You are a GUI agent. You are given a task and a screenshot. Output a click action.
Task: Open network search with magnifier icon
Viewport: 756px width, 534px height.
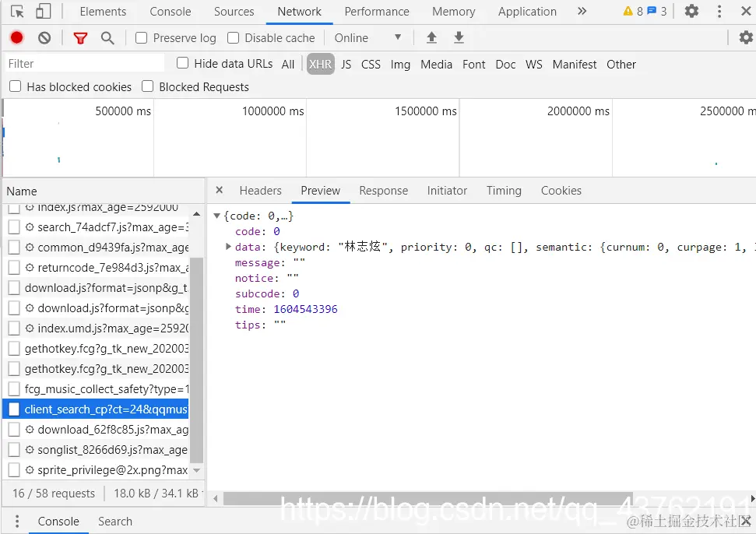(x=107, y=37)
